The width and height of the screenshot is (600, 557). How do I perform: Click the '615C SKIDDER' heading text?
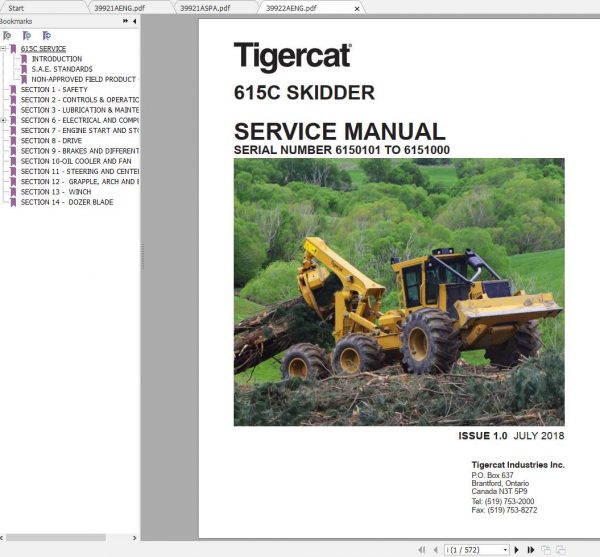coord(304,93)
